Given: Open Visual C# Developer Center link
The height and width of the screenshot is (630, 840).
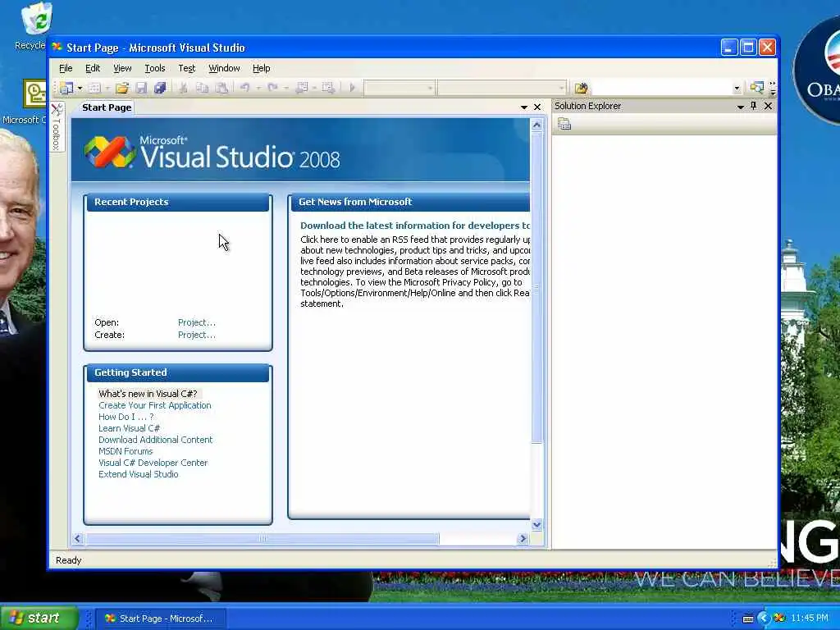Looking at the screenshot, I should [153, 463].
